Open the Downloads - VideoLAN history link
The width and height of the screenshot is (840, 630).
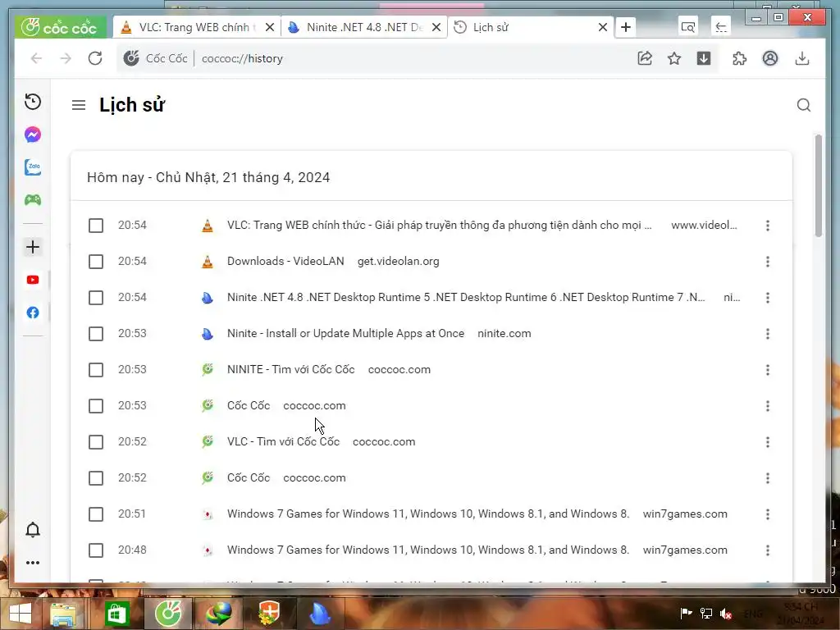point(285,262)
